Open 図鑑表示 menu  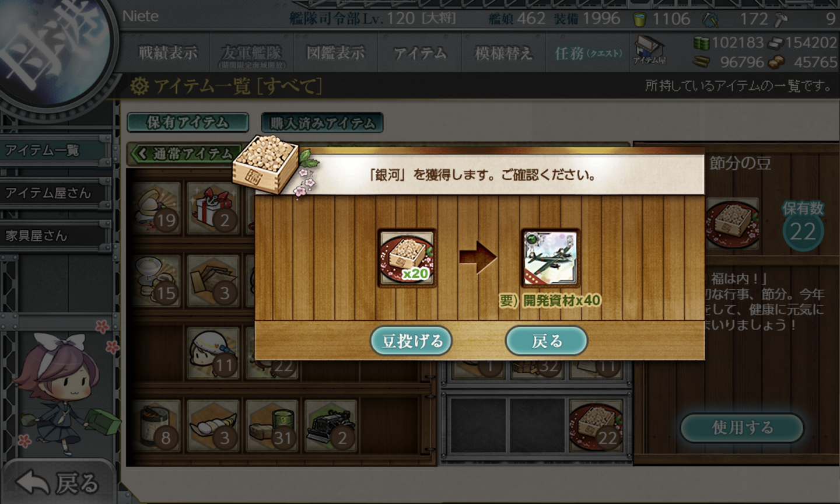[x=336, y=53]
